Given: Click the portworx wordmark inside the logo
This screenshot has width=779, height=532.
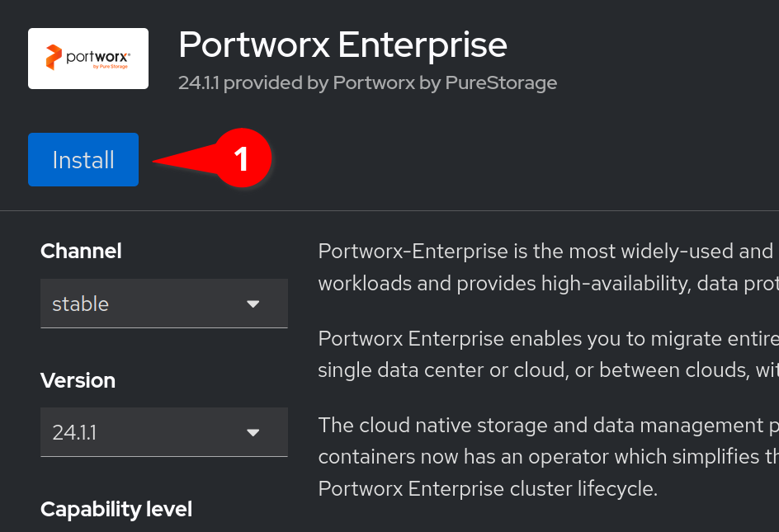Looking at the screenshot, I should tap(97, 57).
